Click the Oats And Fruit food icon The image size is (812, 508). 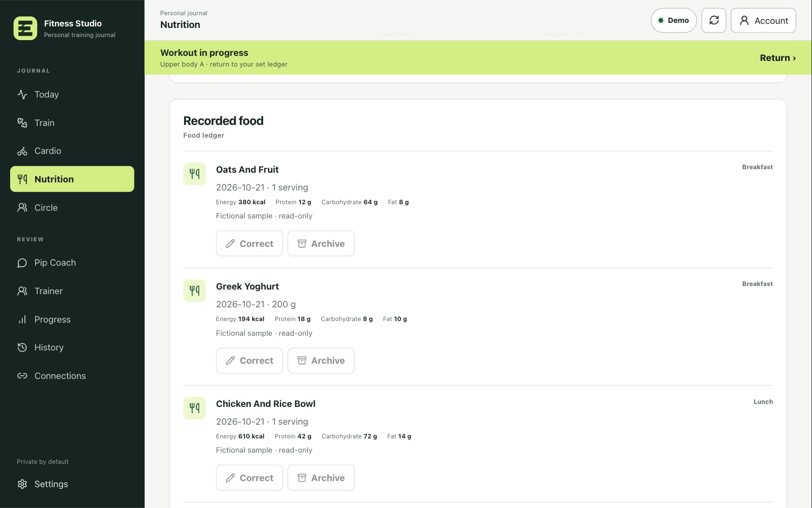194,174
